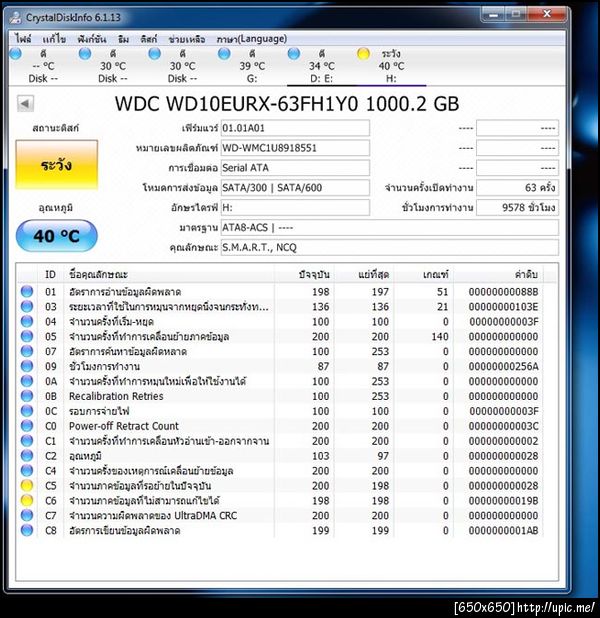The height and width of the screenshot is (618, 600).
Task: Click CrystalDiskInfo title bar app icon
Action: pyautogui.click(x=16, y=17)
